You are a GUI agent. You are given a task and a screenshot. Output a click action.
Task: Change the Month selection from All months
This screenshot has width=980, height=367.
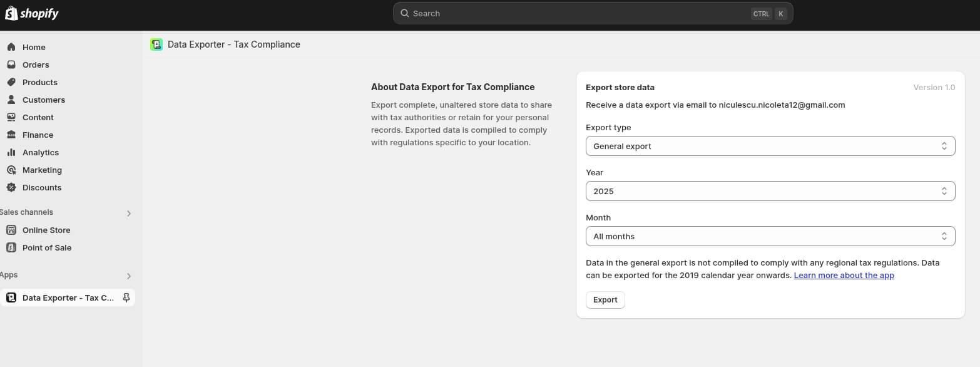[770, 236]
